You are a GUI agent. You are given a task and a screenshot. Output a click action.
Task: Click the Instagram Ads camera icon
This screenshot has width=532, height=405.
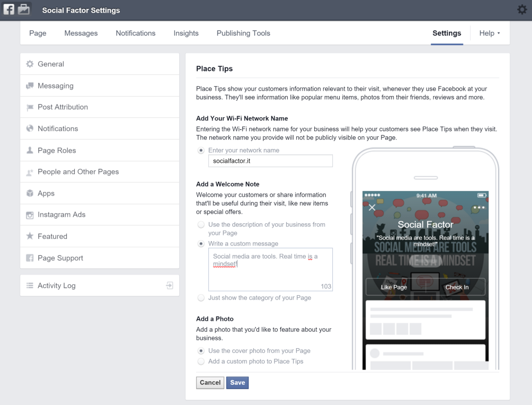[30, 215]
